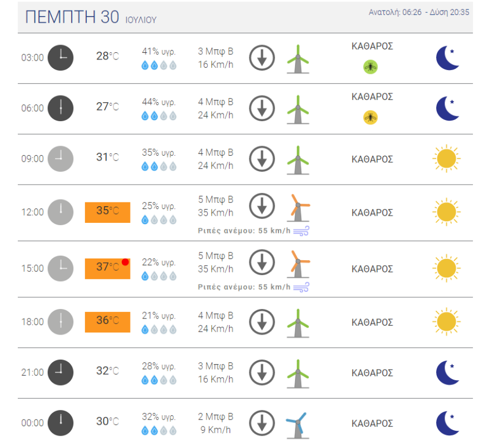
Task: Click the ΠΕΜΠΤΗ 30 date heading
Action: pyautogui.click(x=72, y=17)
